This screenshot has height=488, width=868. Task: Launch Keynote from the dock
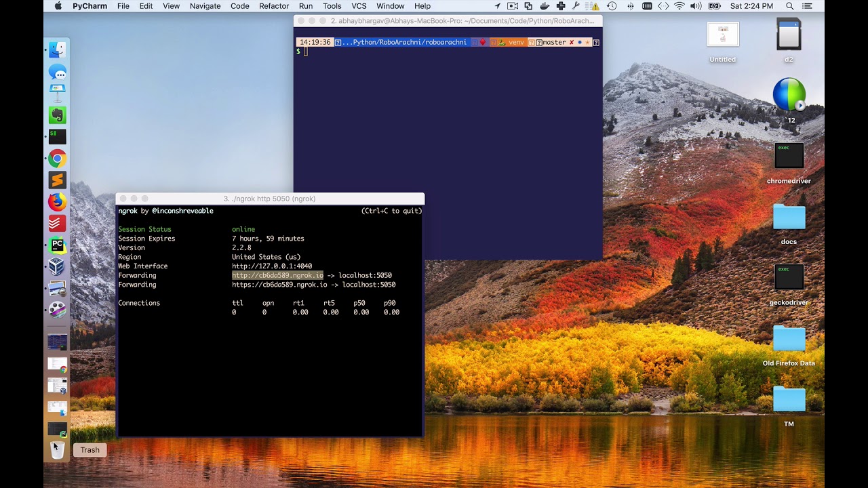click(58, 94)
